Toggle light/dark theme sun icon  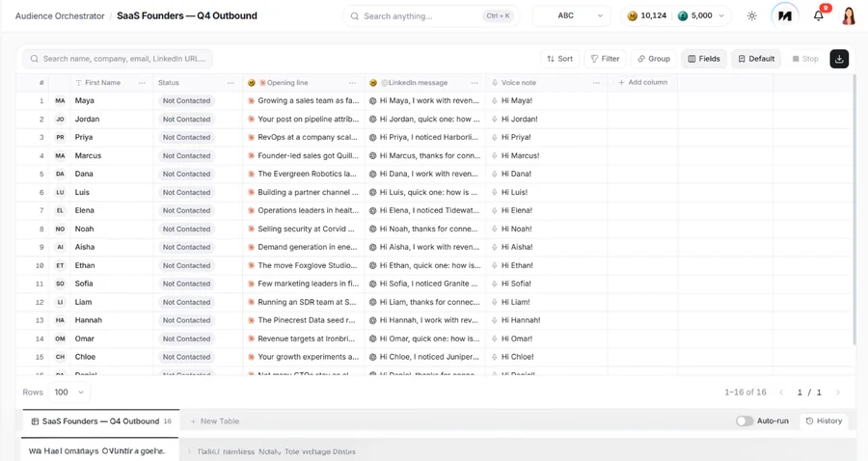tap(751, 16)
